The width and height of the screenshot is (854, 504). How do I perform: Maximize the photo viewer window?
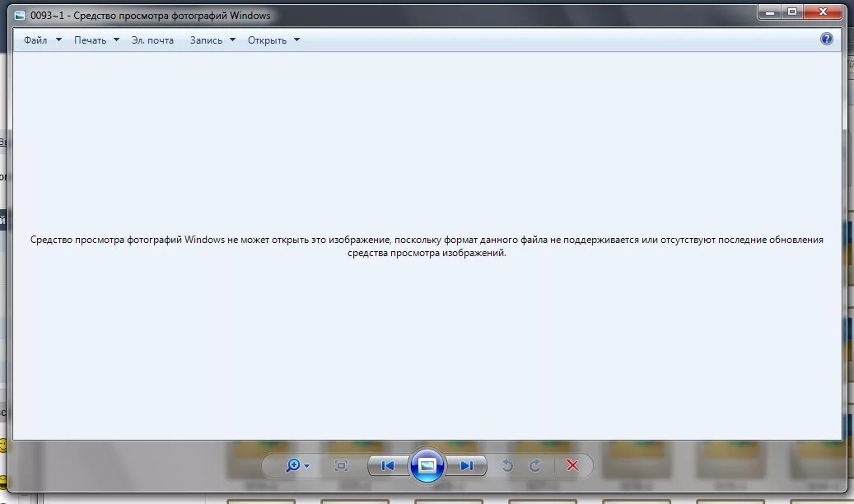(792, 12)
